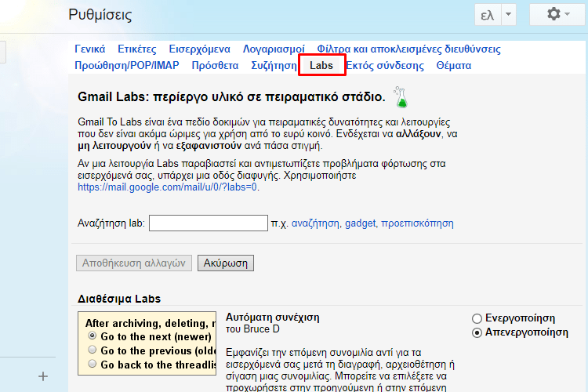The height and width of the screenshot is (392, 588).
Task: Follow the mail.google.com labs=0 link
Action: pos(167,187)
